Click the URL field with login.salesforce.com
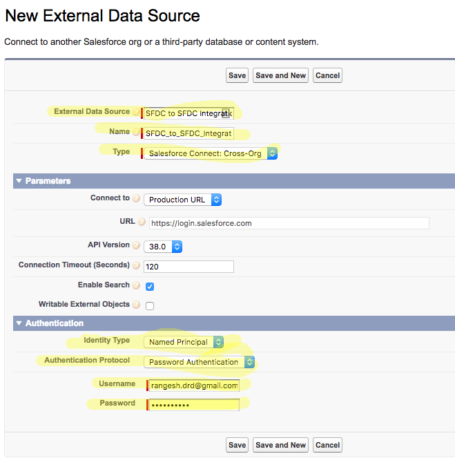 click(289, 223)
